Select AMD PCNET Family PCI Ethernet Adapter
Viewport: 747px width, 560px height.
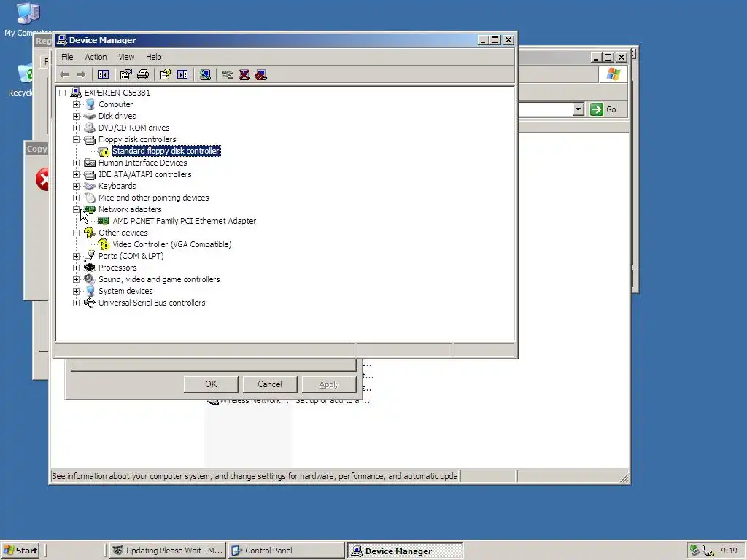point(185,221)
